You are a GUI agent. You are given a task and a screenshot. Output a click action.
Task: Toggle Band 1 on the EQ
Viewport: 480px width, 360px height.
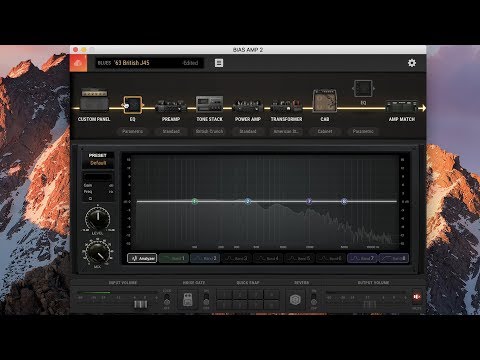(x=174, y=258)
